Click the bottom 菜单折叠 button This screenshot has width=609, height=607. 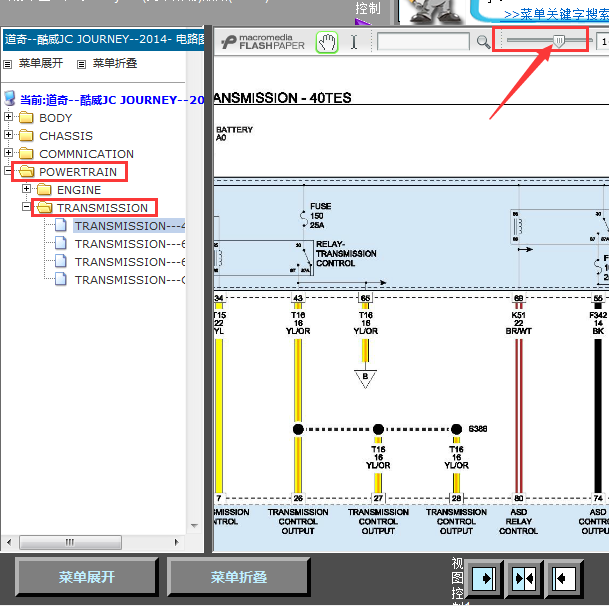click(x=238, y=577)
